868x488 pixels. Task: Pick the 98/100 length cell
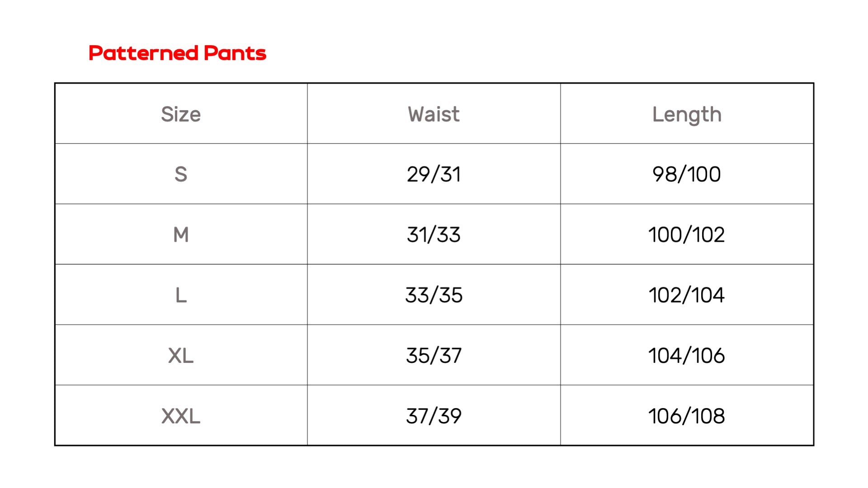[x=686, y=174]
